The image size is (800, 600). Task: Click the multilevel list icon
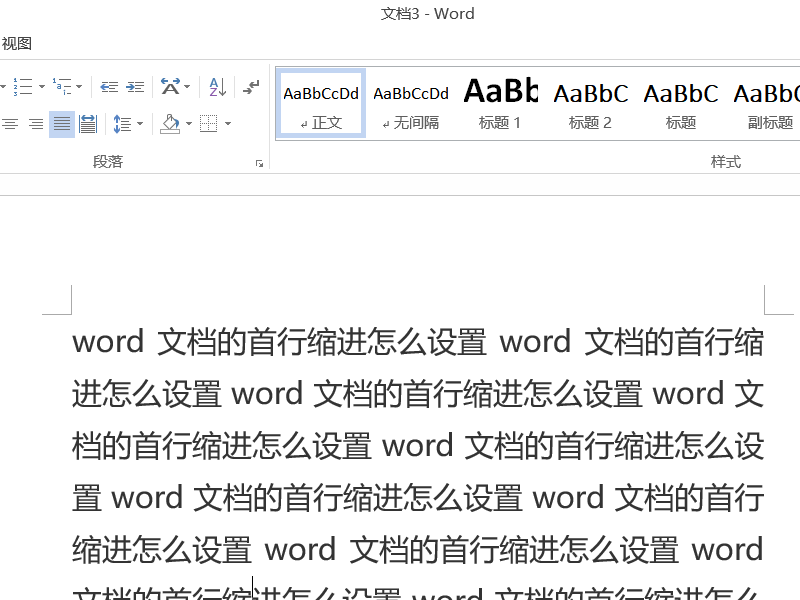(x=62, y=87)
